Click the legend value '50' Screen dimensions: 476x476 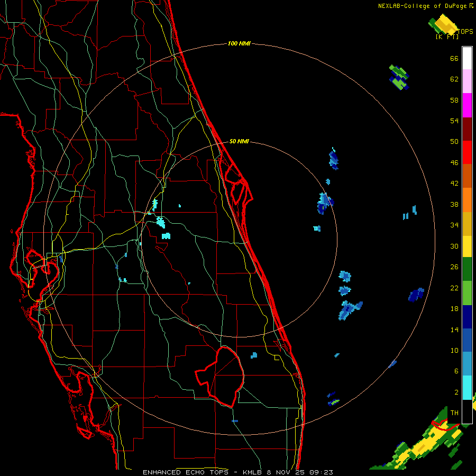454,142
